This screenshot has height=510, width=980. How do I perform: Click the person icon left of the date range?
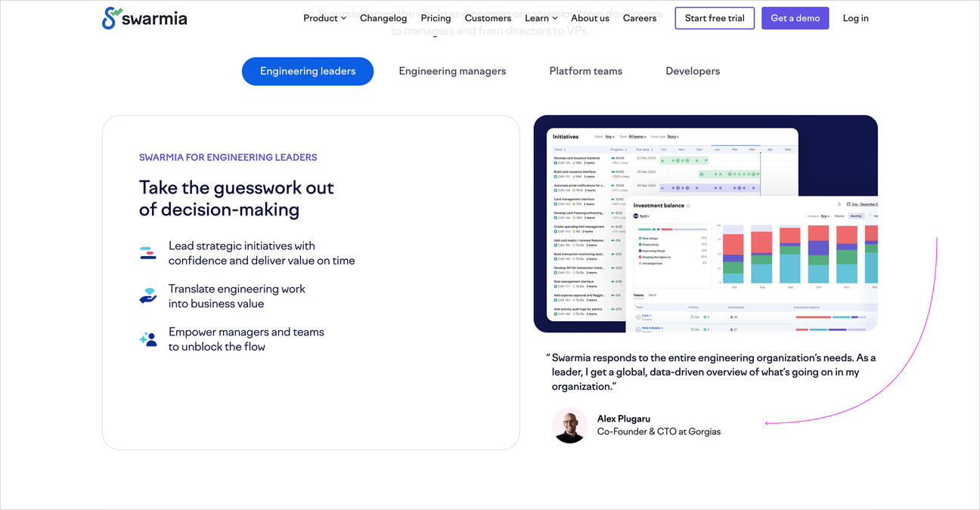click(839, 204)
